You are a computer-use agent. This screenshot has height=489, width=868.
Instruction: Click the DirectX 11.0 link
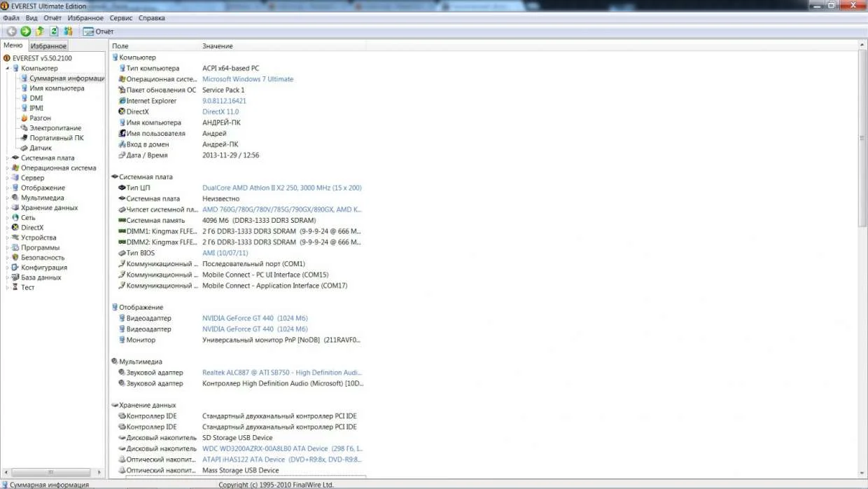coord(220,112)
